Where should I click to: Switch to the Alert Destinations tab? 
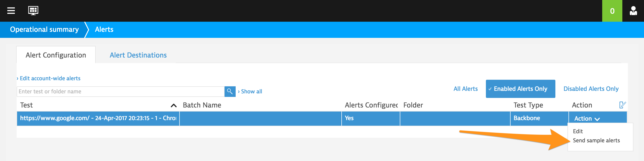click(x=138, y=55)
